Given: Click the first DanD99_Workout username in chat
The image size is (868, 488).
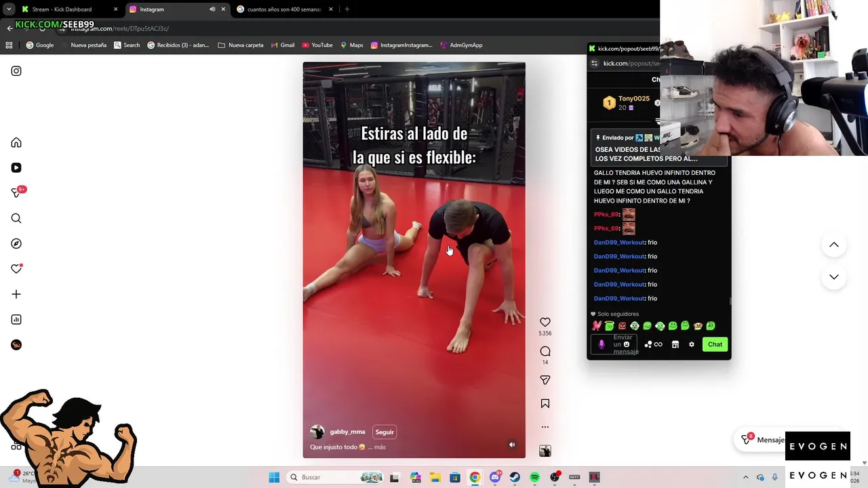Looking at the screenshot, I should (x=619, y=243).
